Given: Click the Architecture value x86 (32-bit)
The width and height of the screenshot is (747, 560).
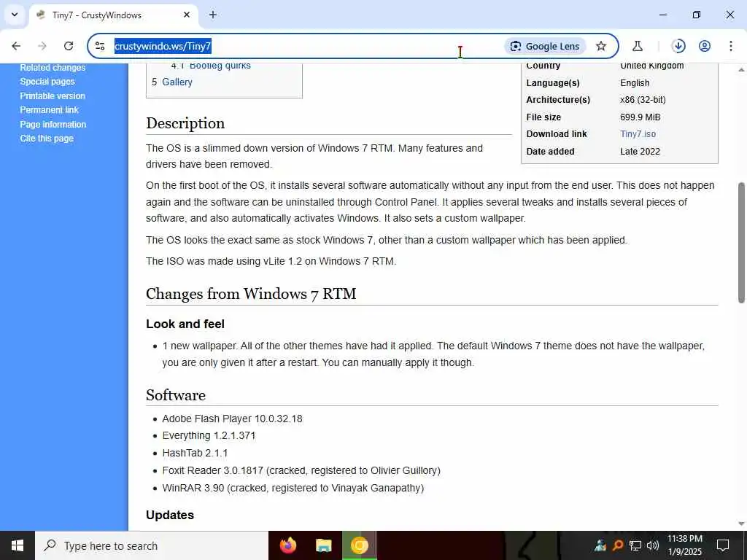Looking at the screenshot, I should coord(643,99).
